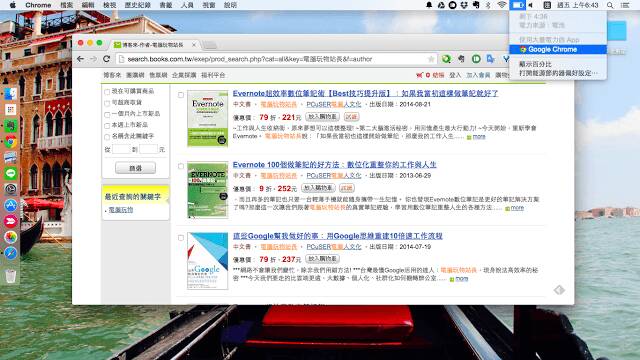
Task: Open the Evernote 100 book title link
Action: 334,164
